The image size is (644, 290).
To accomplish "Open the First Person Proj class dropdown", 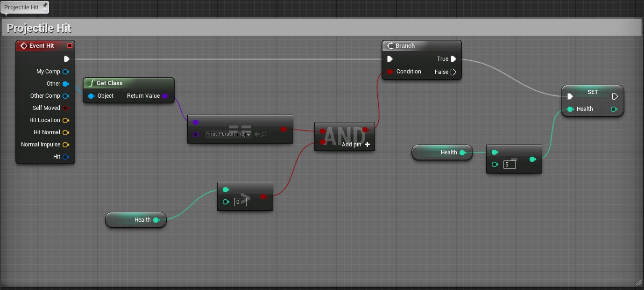I will (x=228, y=134).
